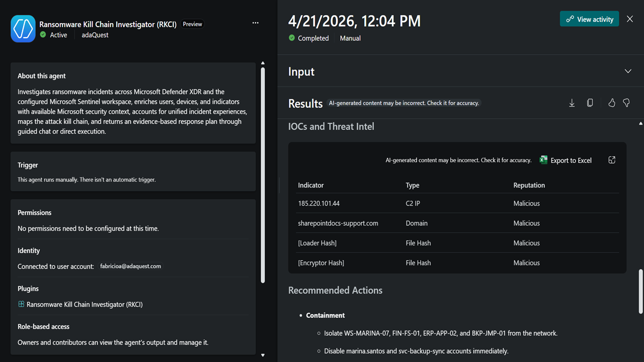Click left panel scroll up arrow

tap(263, 63)
